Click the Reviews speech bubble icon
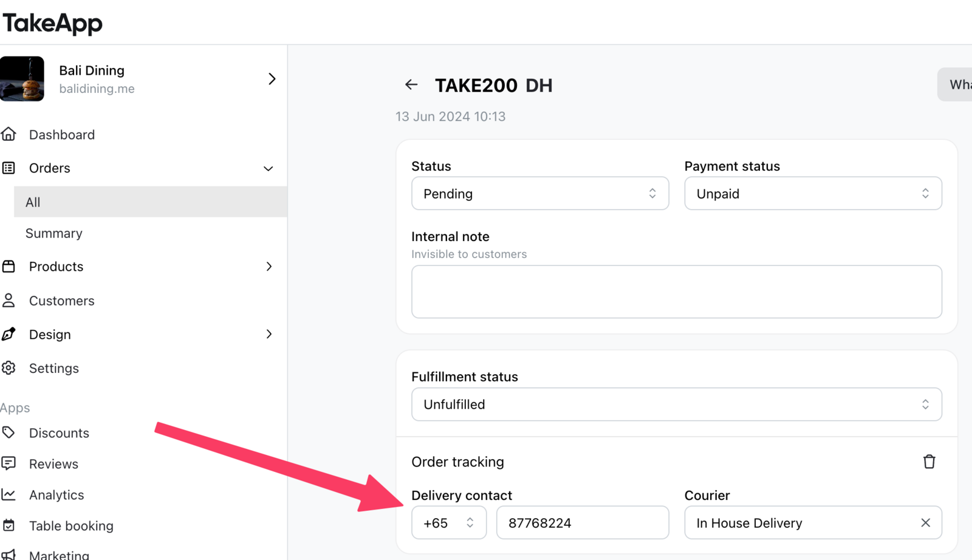This screenshot has height=560, width=972. tap(9, 463)
